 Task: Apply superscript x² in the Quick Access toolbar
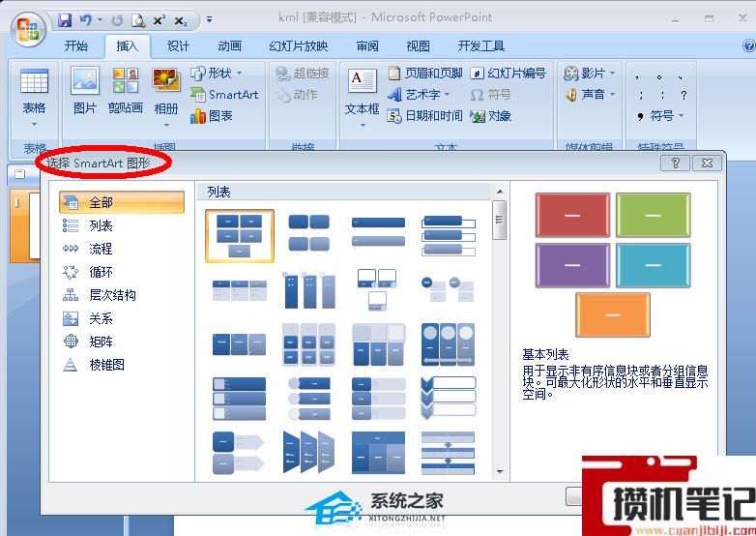160,20
